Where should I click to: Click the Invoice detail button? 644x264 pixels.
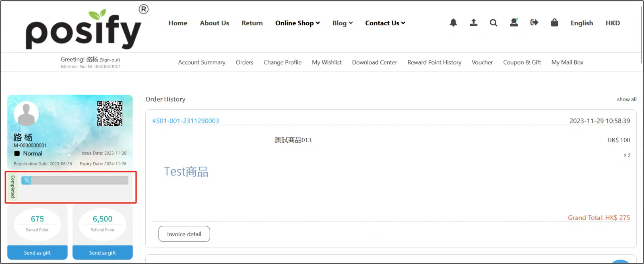point(184,234)
